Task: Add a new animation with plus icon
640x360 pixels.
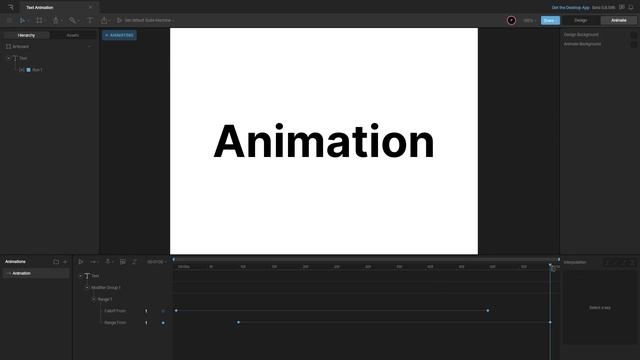Action: [x=65, y=262]
